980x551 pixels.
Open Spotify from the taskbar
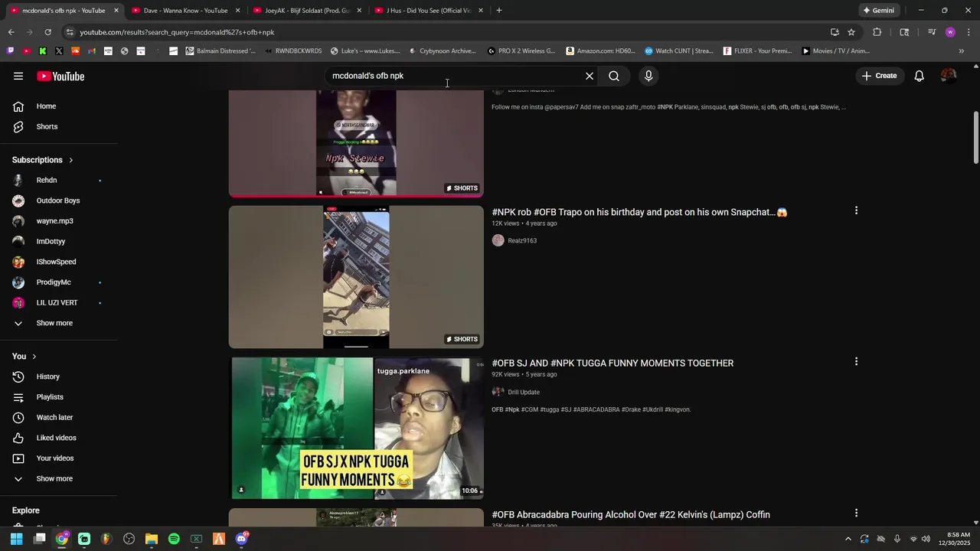coord(174,539)
